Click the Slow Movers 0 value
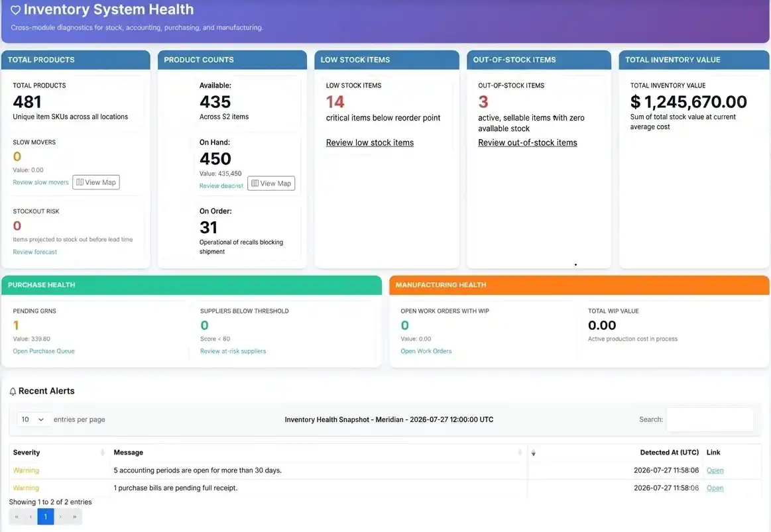The height and width of the screenshot is (532, 771). (x=17, y=157)
